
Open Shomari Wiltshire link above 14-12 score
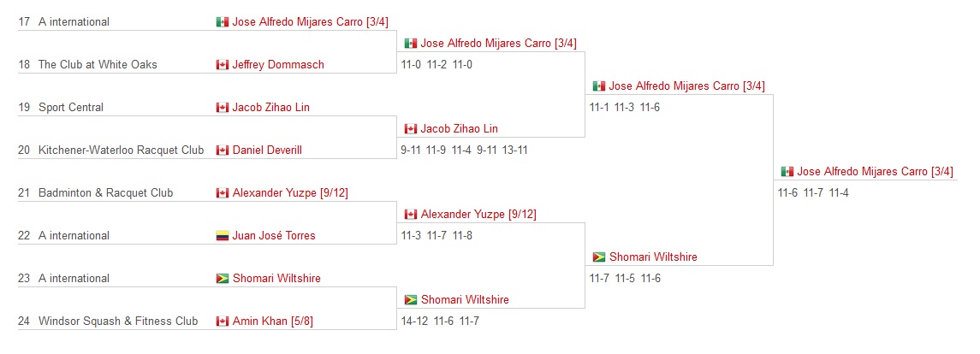(x=465, y=299)
